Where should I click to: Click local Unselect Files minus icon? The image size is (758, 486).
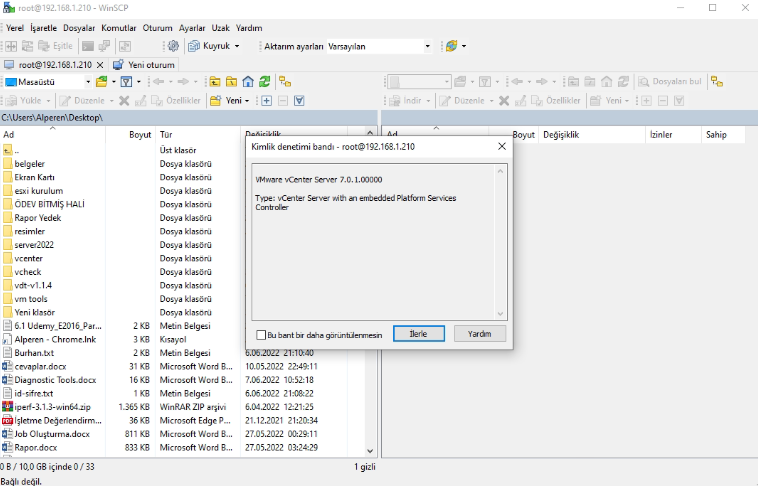click(283, 101)
